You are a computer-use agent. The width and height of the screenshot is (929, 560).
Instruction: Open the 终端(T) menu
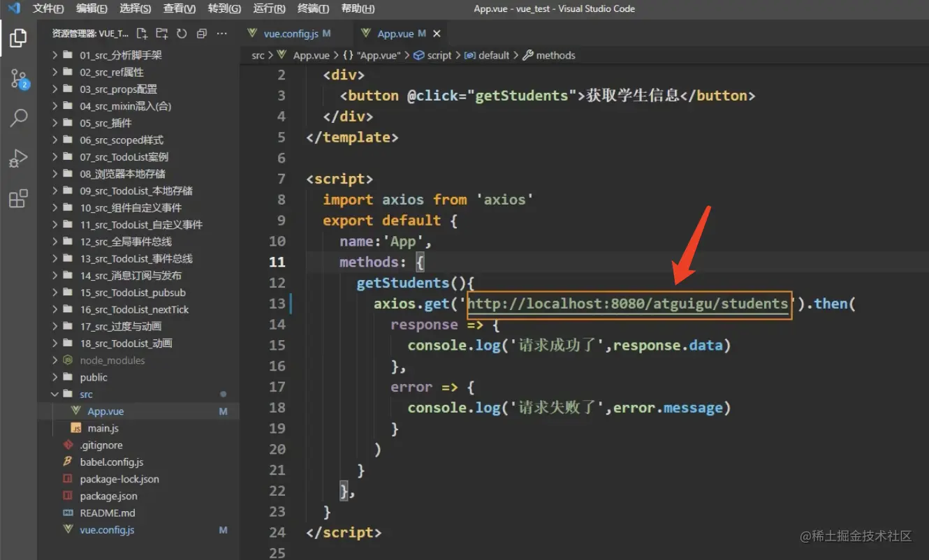point(313,8)
